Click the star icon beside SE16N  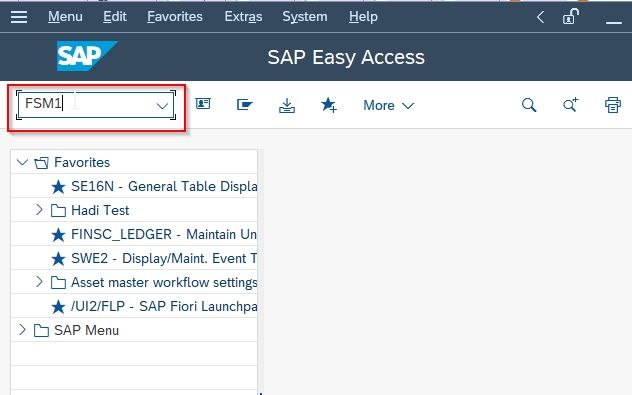click(x=58, y=187)
